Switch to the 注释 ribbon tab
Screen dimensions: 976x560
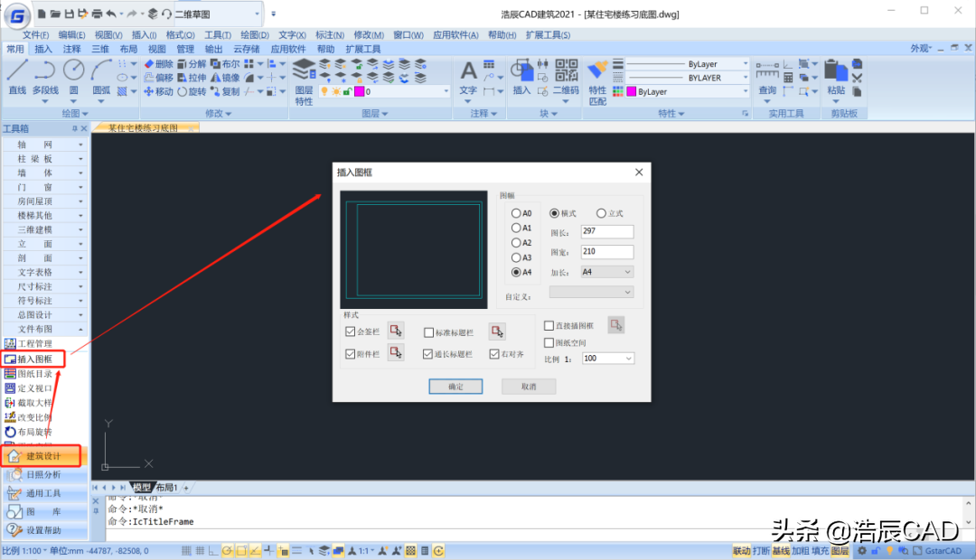tap(71, 49)
